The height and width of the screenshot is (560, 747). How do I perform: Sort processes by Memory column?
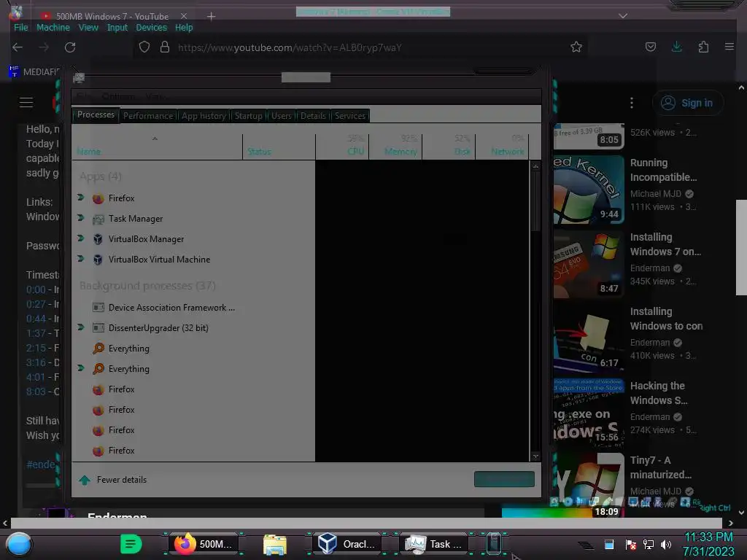tap(395, 146)
